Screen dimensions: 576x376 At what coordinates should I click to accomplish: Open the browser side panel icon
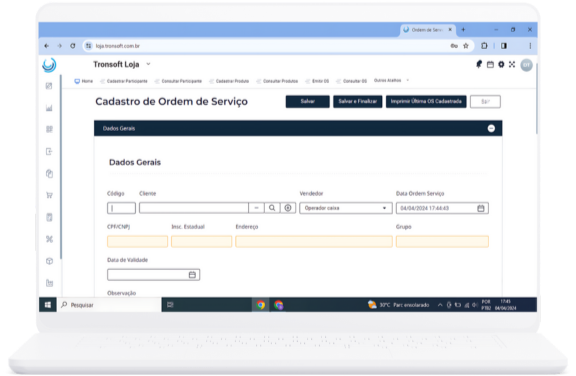click(504, 46)
